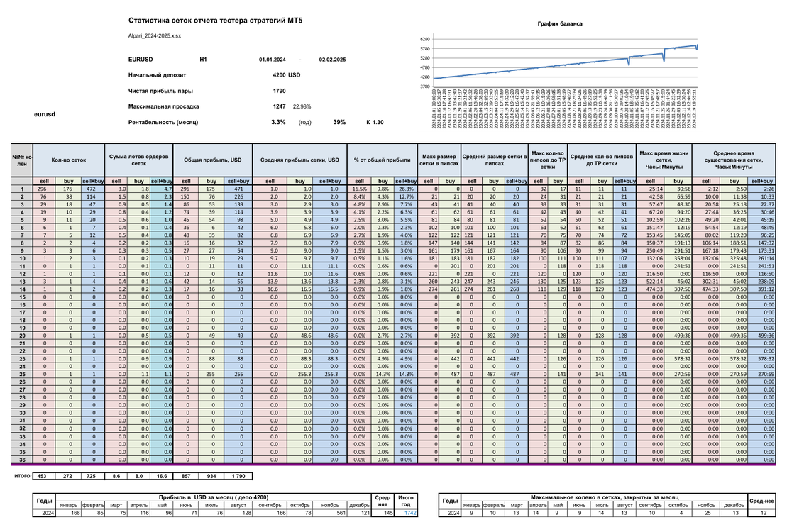This screenshot has height=532, width=787.
Task: Click the start date 01.01.2024
Action: pyautogui.click(x=273, y=60)
